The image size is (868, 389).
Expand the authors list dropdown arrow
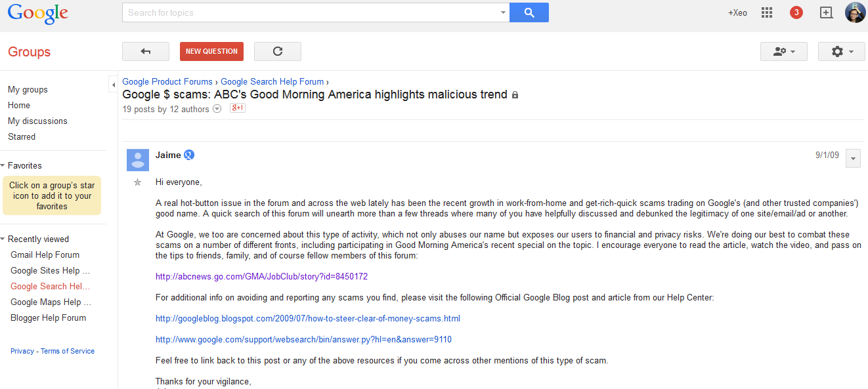coord(217,110)
